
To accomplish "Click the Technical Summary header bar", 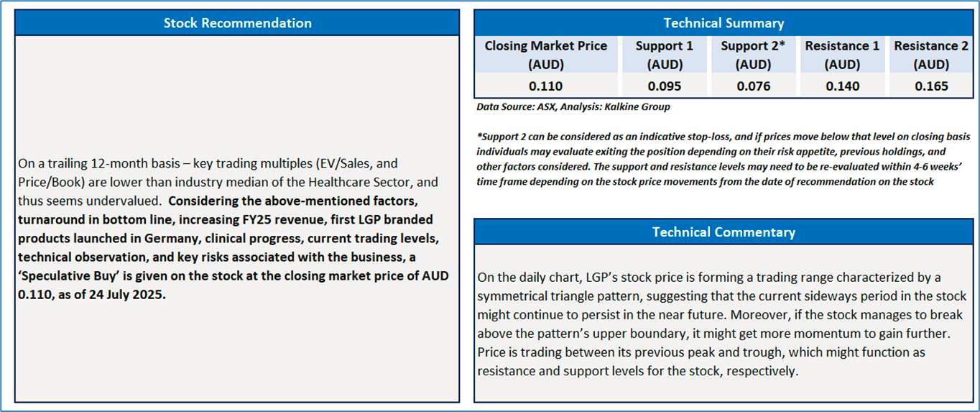I will click(x=724, y=23).
